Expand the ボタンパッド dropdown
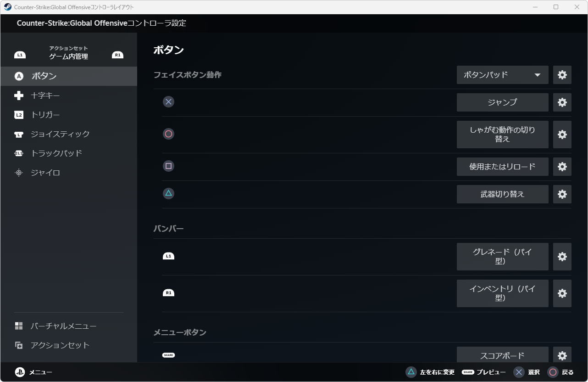Image resolution: width=588 pixels, height=382 pixels. 502,75
